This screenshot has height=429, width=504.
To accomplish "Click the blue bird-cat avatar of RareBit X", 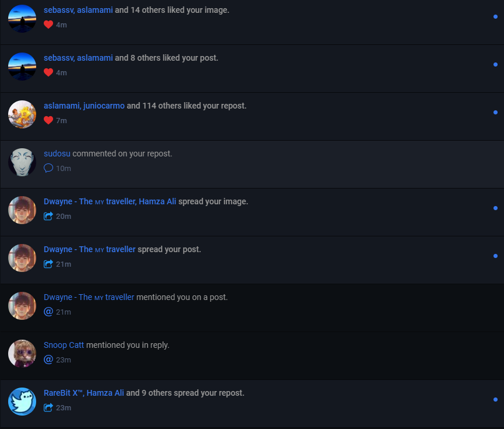I will pyautogui.click(x=22, y=402).
